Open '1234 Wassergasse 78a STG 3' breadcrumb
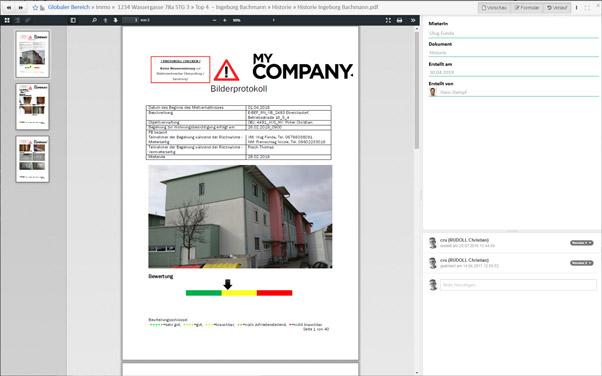Image resolution: width=602 pixels, height=376 pixels. pos(153,7)
